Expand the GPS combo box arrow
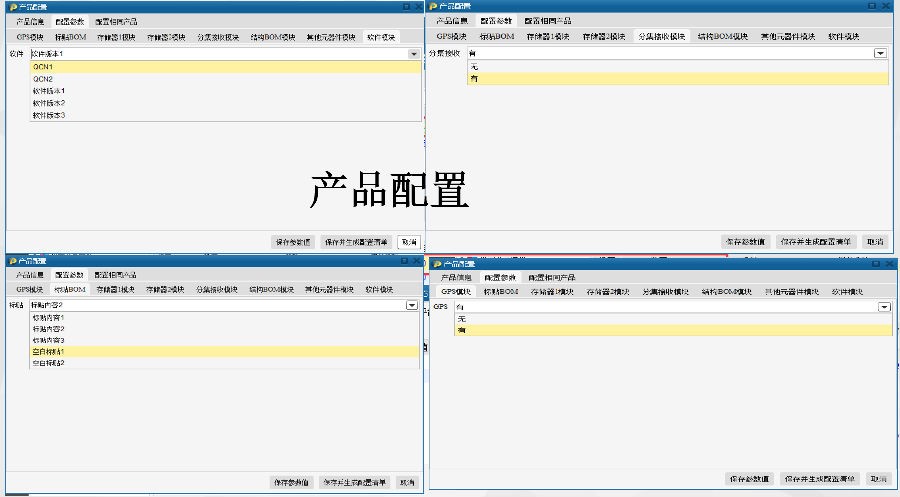Image resolution: width=900 pixels, height=497 pixels. tap(884, 307)
